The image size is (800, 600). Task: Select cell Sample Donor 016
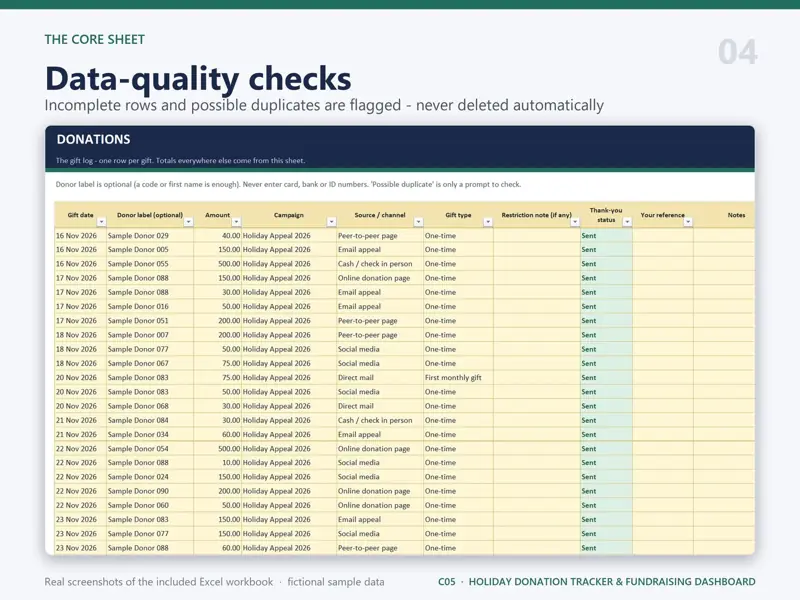[x=150, y=307]
